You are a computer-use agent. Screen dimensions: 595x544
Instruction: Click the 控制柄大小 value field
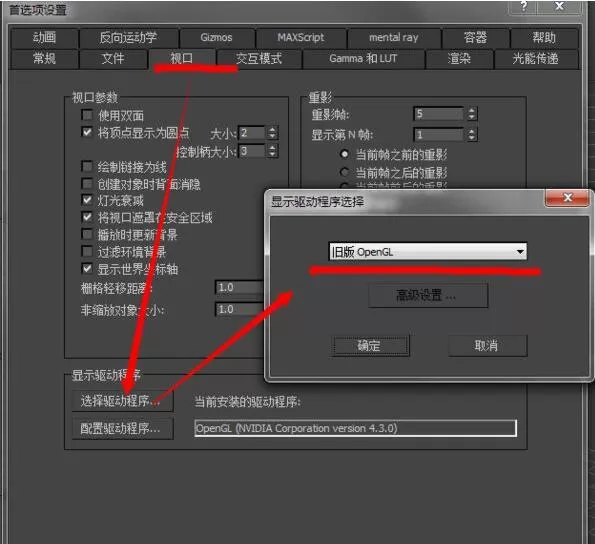coord(252,151)
